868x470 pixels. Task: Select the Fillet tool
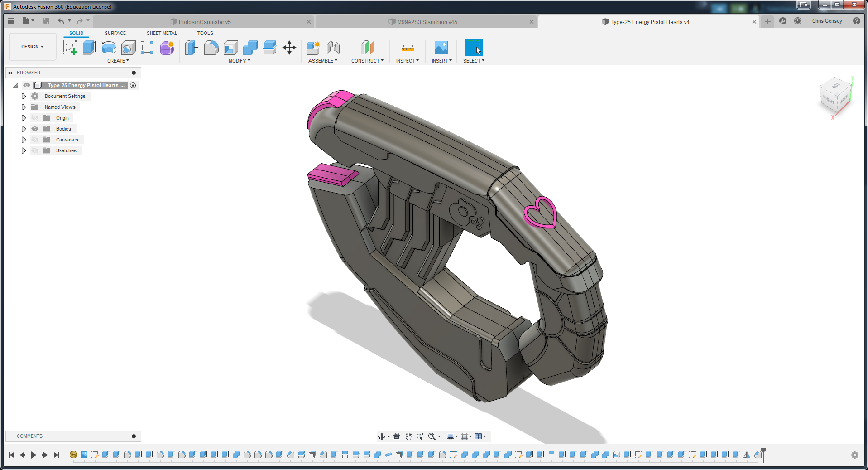211,48
